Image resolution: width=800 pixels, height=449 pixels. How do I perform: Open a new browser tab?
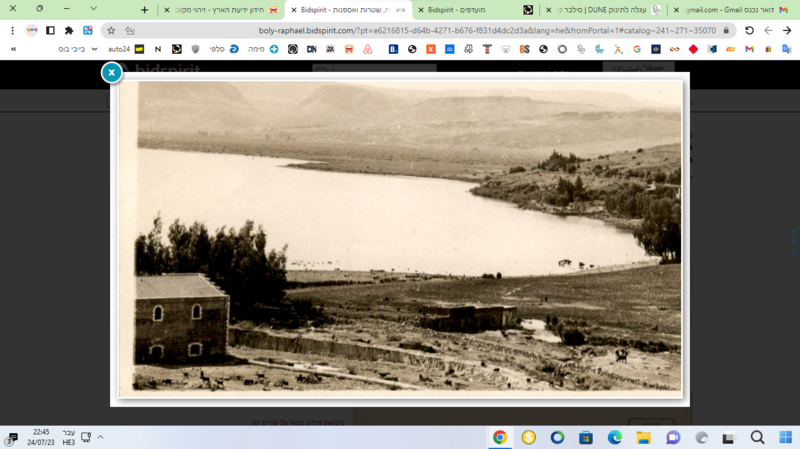pyautogui.click(x=144, y=10)
